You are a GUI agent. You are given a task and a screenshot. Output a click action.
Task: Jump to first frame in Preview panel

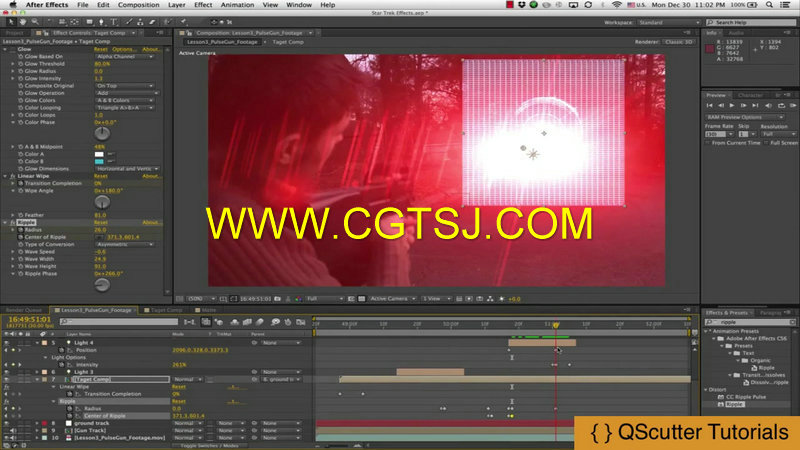pos(709,106)
